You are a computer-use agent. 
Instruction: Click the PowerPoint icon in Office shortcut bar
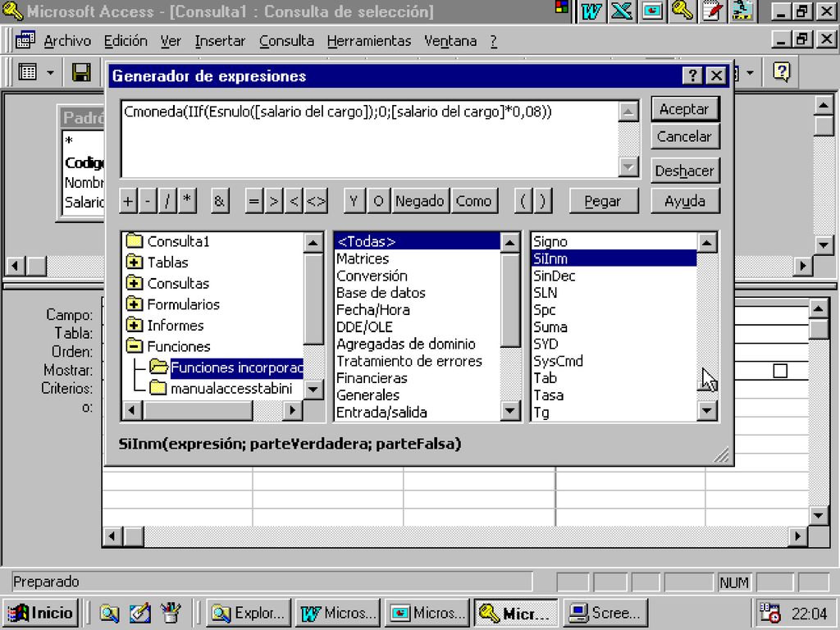652,11
